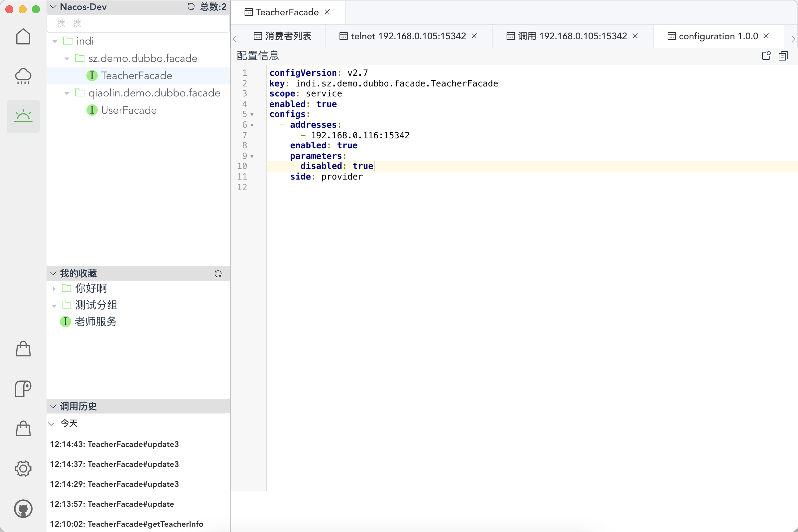Click the copy icon beside 配置信息

coord(783,56)
